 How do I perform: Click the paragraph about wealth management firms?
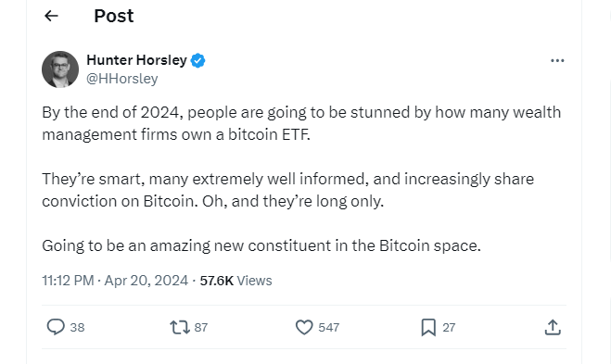pyautogui.click(x=301, y=123)
